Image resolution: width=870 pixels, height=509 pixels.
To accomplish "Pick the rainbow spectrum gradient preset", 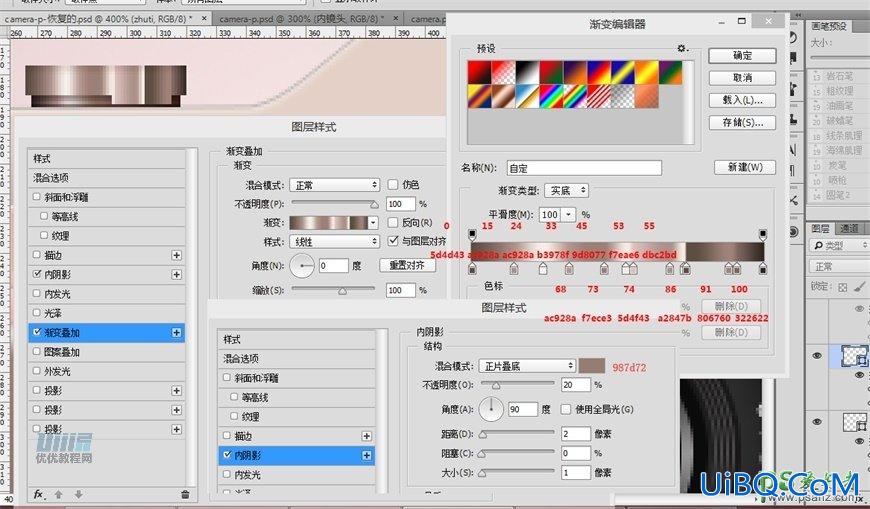I will click(551, 96).
